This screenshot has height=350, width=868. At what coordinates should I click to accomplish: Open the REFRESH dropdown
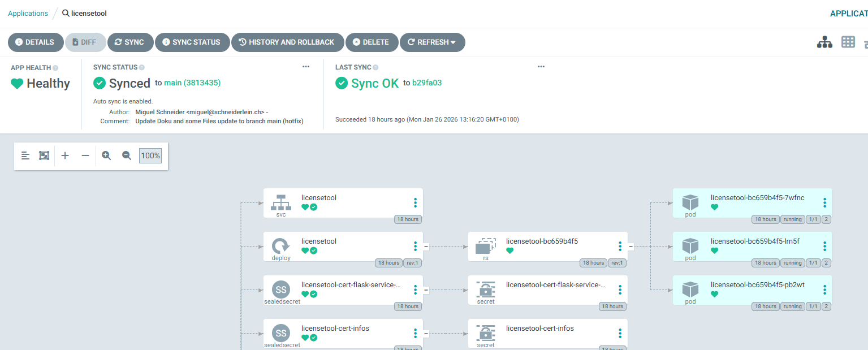coord(433,42)
